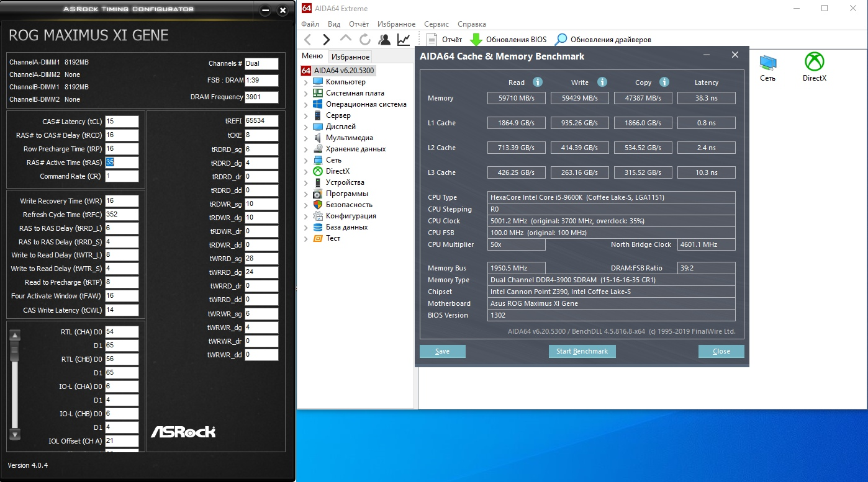Expand the Системная плата tree node
868x482 pixels.
coord(305,94)
